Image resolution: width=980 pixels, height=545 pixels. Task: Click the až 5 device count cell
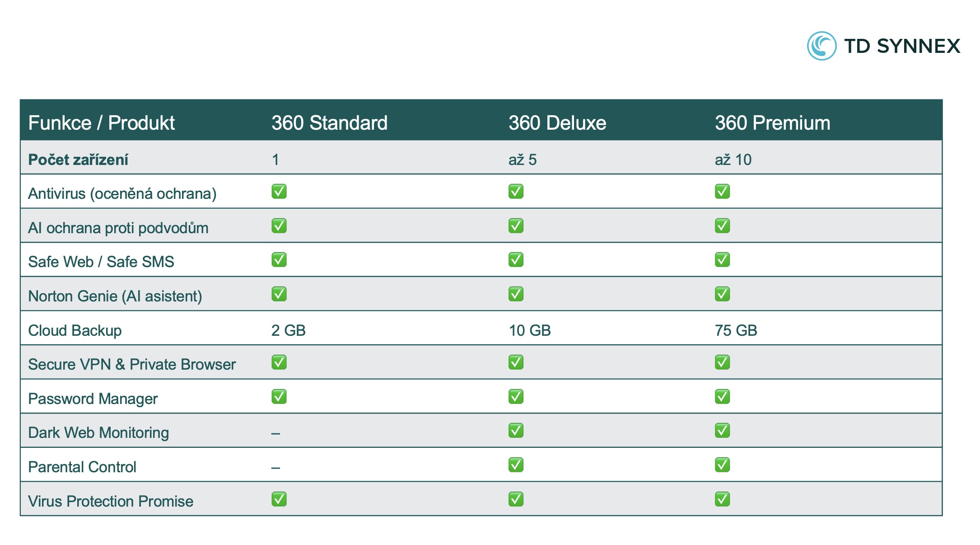[x=522, y=160]
